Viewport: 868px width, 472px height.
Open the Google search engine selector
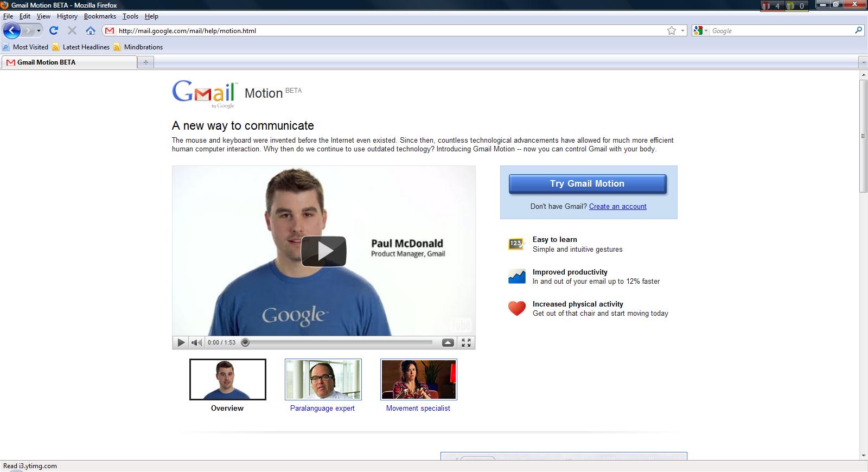(701, 30)
